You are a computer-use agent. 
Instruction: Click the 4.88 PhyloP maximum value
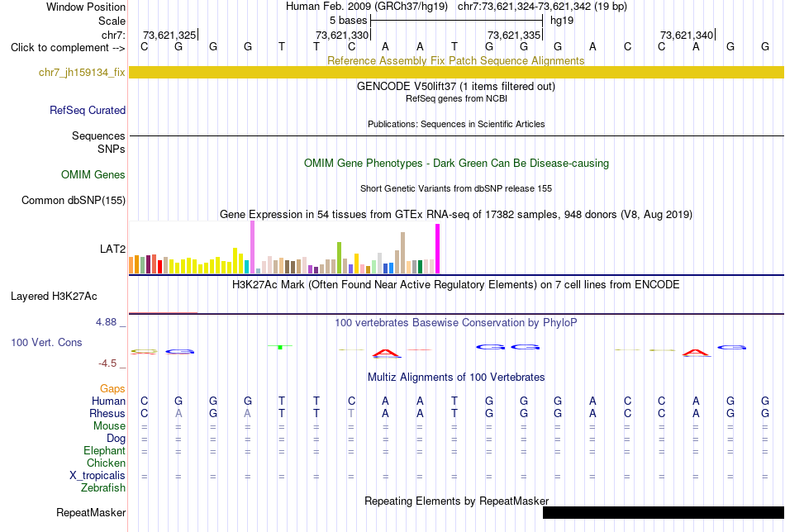[x=106, y=322]
